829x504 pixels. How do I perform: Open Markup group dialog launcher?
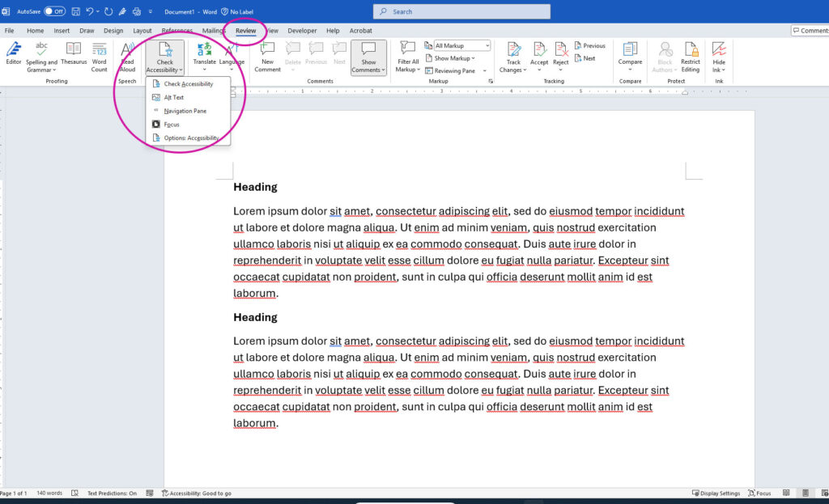pos(491,82)
